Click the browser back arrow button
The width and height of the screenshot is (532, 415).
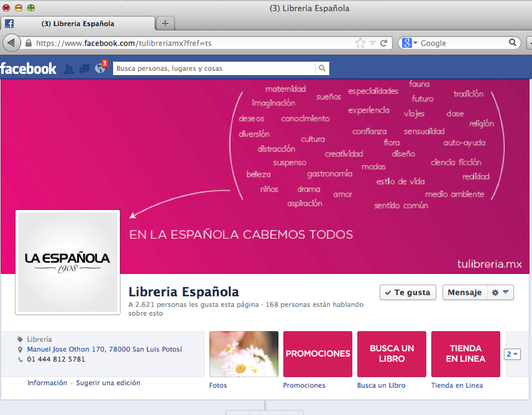pos(12,43)
